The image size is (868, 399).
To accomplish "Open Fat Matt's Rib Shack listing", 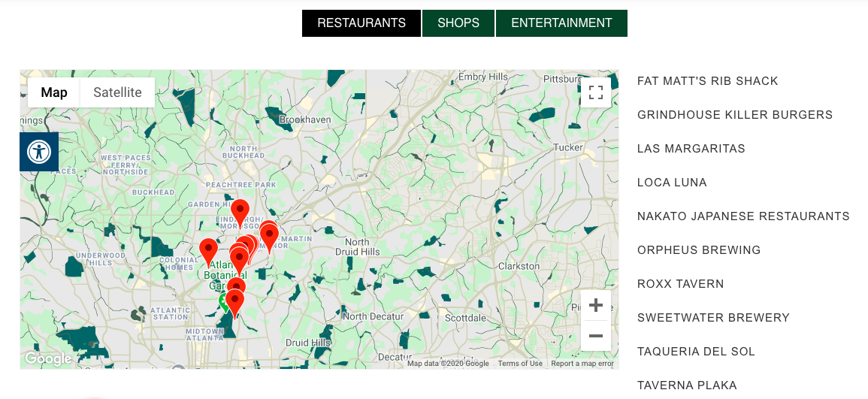I will pyautogui.click(x=707, y=81).
